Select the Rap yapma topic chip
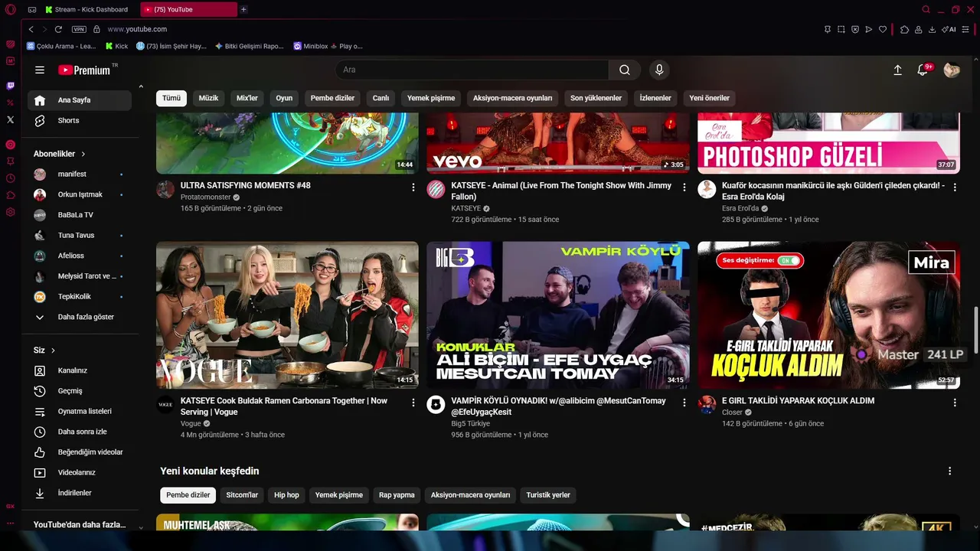This screenshot has width=980, height=551. point(397,495)
